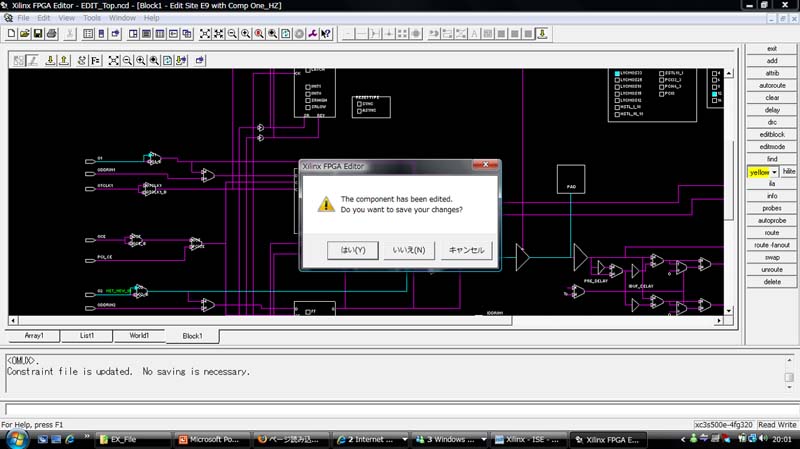Click the New file icon
Viewport: 800px width, 449px height.
[11, 34]
